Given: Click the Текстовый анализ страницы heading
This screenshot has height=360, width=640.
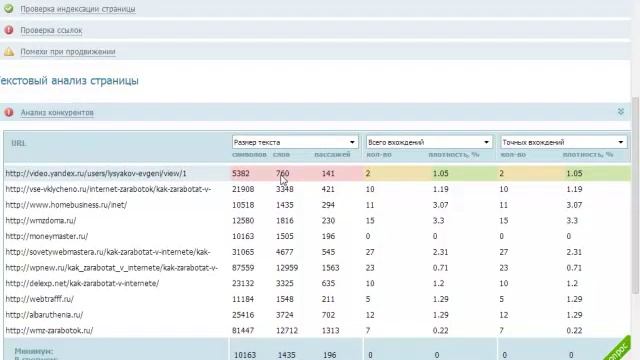Looking at the screenshot, I should coord(69,80).
